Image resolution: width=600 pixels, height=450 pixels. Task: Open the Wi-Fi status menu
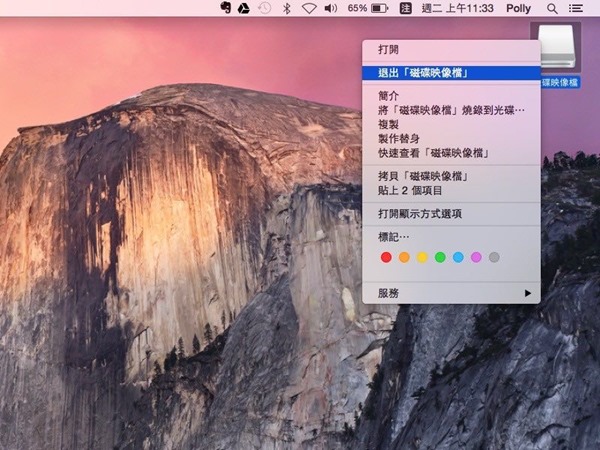[309, 8]
